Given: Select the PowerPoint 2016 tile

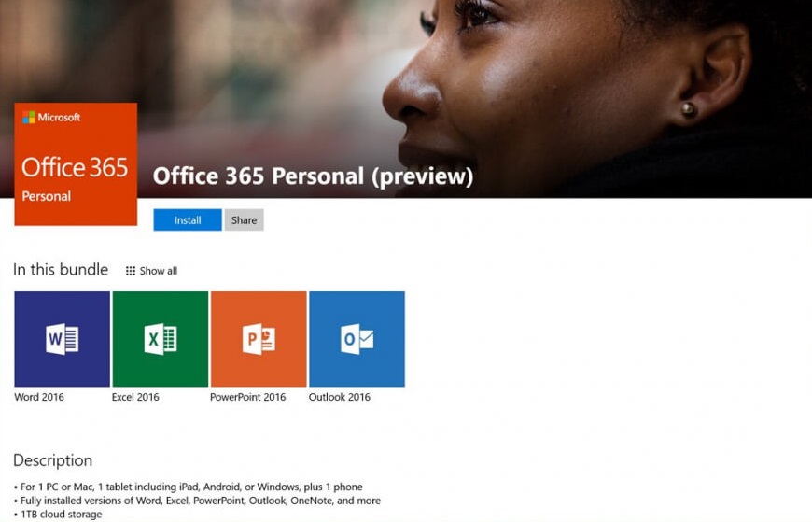Looking at the screenshot, I should pyautogui.click(x=259, y=339).
